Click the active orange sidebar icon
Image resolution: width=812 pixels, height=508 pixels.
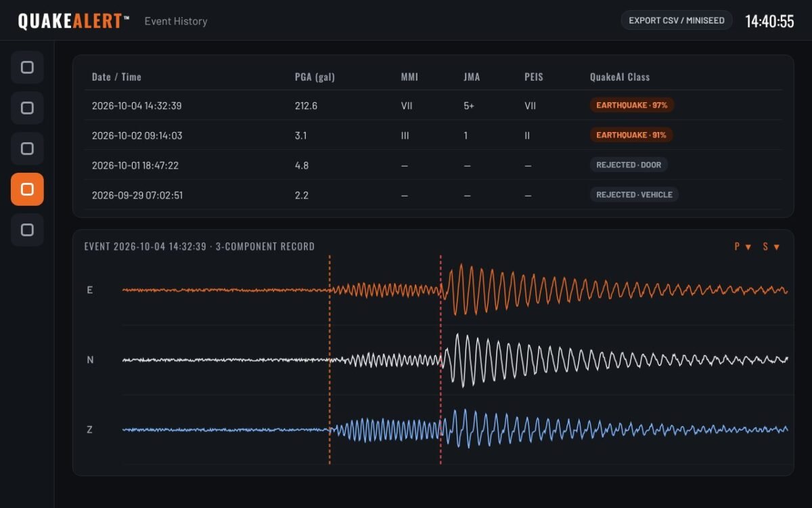click(x=27, y=189)
